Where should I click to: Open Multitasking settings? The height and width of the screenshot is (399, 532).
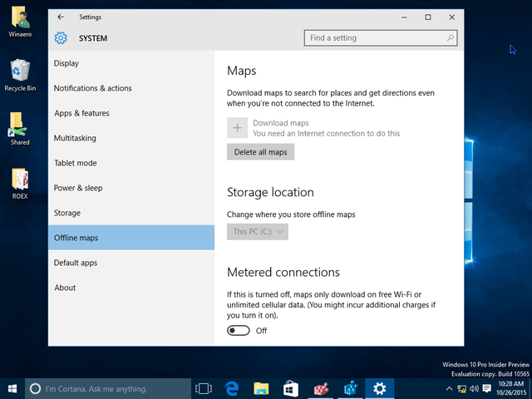(x=131, y=138)
